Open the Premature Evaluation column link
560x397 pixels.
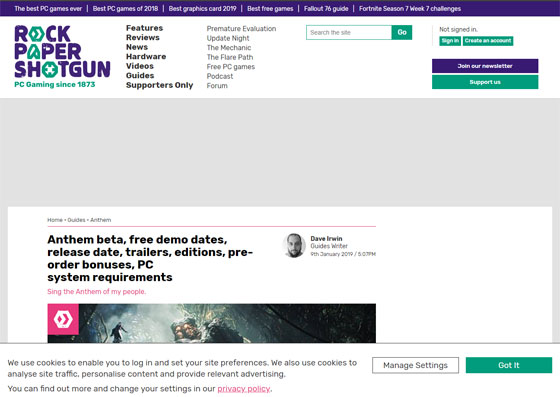pyautogui.click(x=241, y=29)
